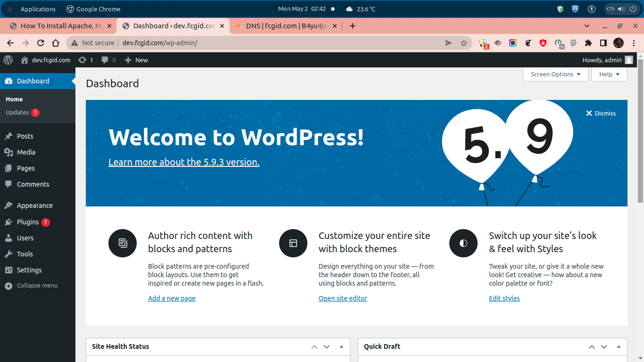Open the Applications menu in top bar
644x362 pixels.
coord(38,9)
